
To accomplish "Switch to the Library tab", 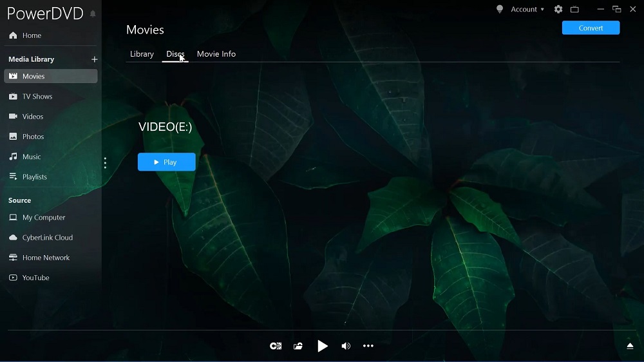I will [x=142, y=54].
